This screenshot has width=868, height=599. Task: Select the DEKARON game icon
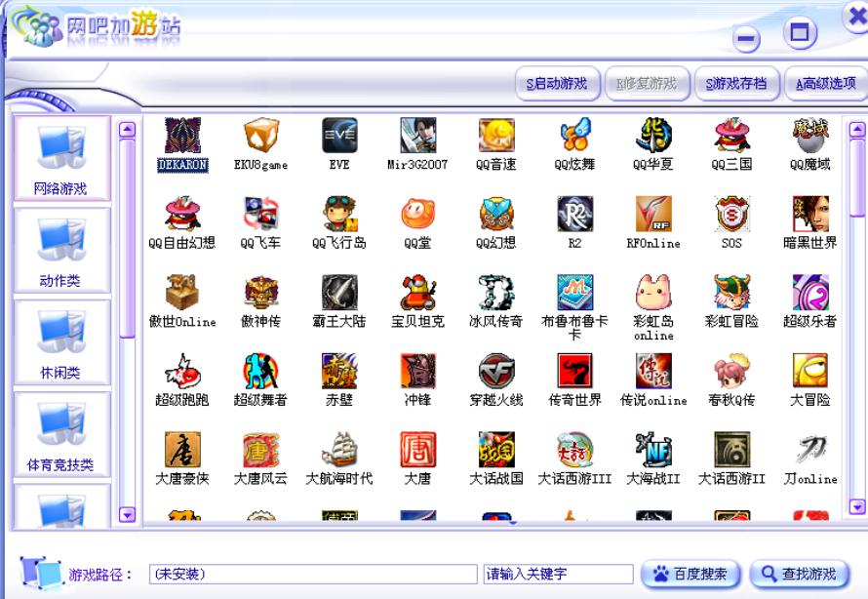click(x=182, y=136)
